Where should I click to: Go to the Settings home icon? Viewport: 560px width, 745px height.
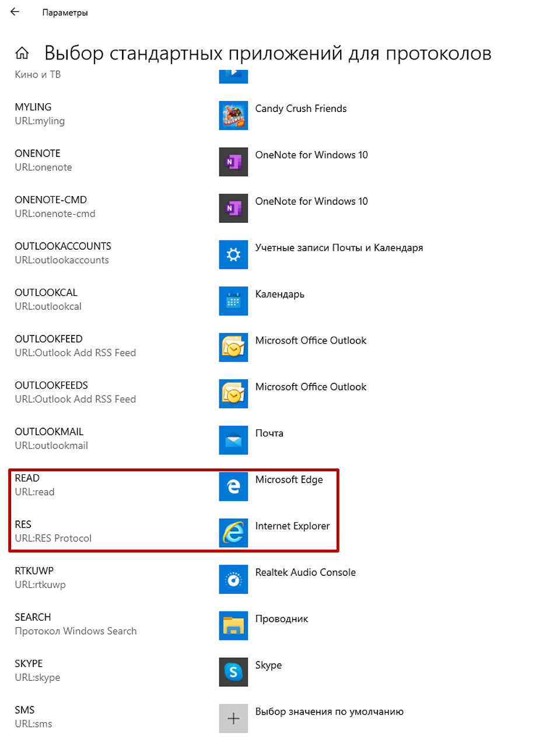22,53
